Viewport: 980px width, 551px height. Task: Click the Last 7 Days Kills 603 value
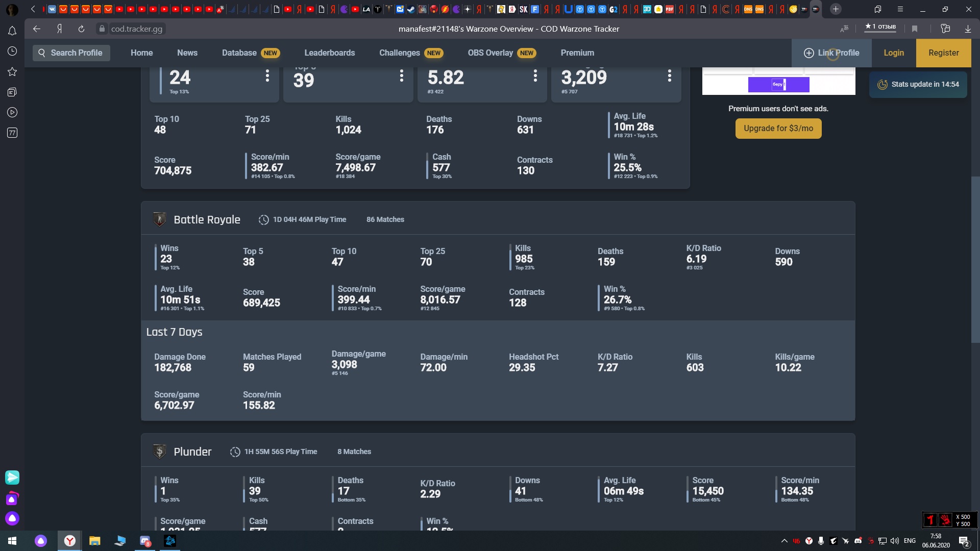tap(695, 368)
